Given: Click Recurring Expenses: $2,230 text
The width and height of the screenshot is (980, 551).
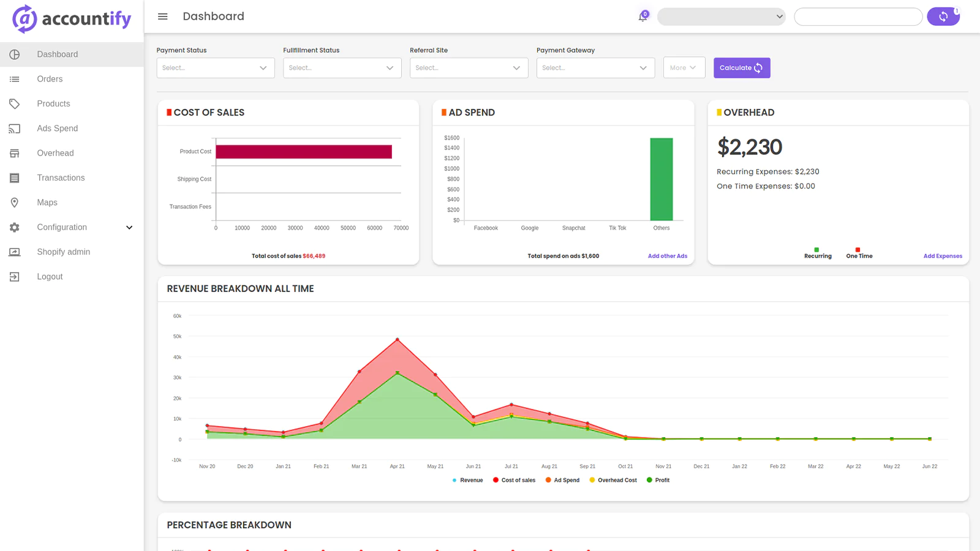Looking at the screenshot, I should click(x=768, y=171).
